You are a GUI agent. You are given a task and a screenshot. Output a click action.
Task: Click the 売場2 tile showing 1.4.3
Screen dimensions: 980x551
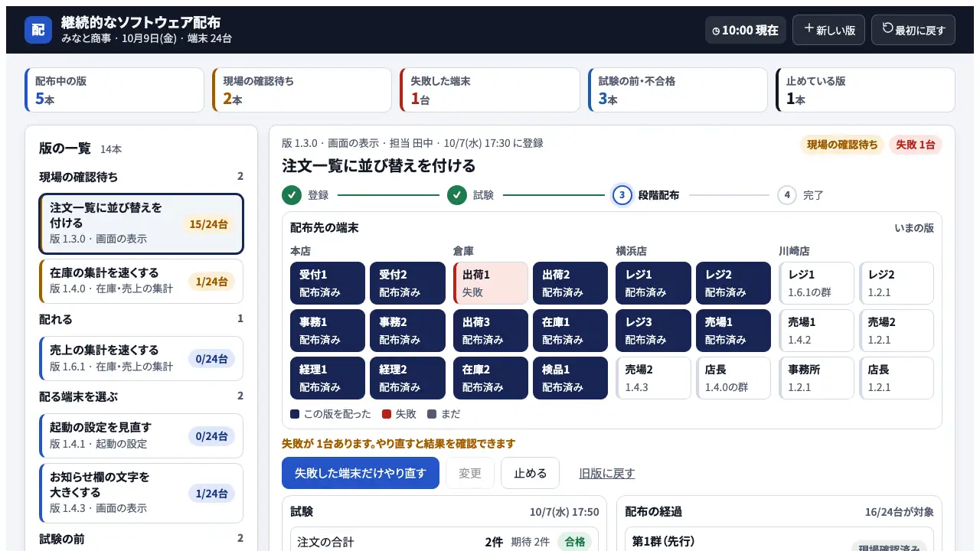(x=654, y=378)
